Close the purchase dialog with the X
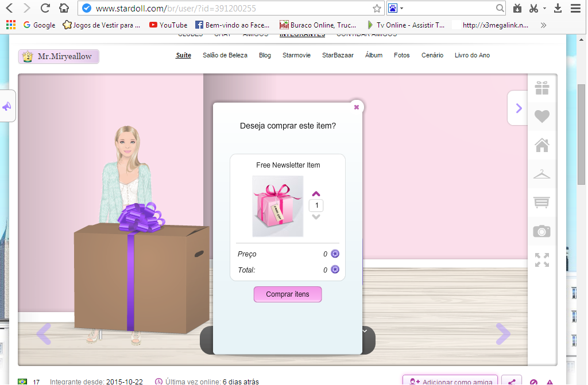Viewport: 588px width, 385px height. (x=356, y=107)
